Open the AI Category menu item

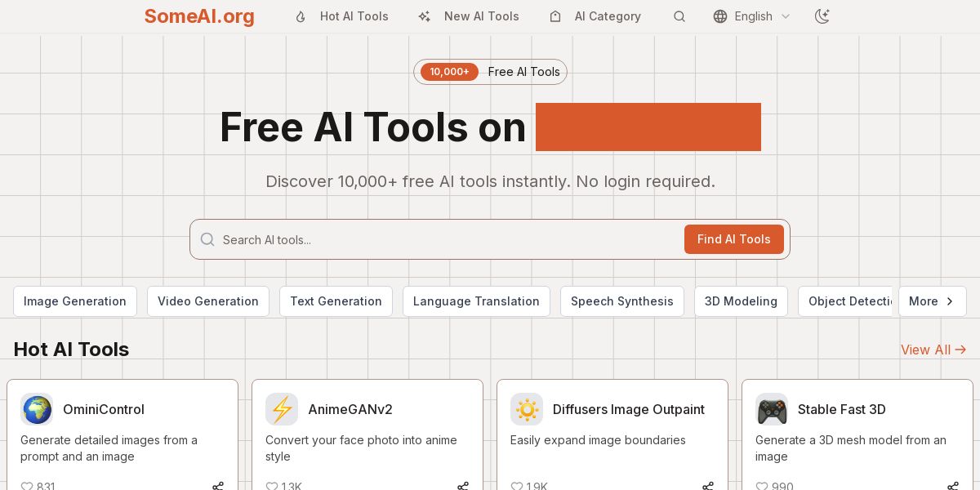[608, 16]
